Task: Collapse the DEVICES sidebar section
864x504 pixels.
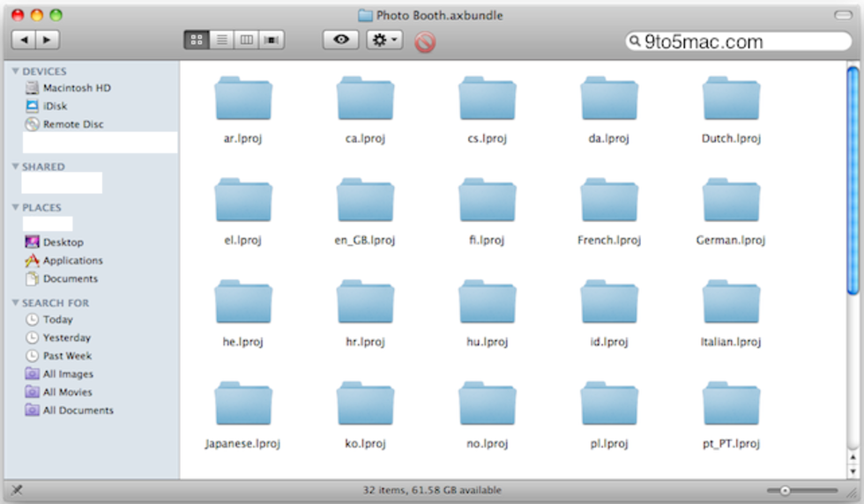Action: click(x=15, y=71)
